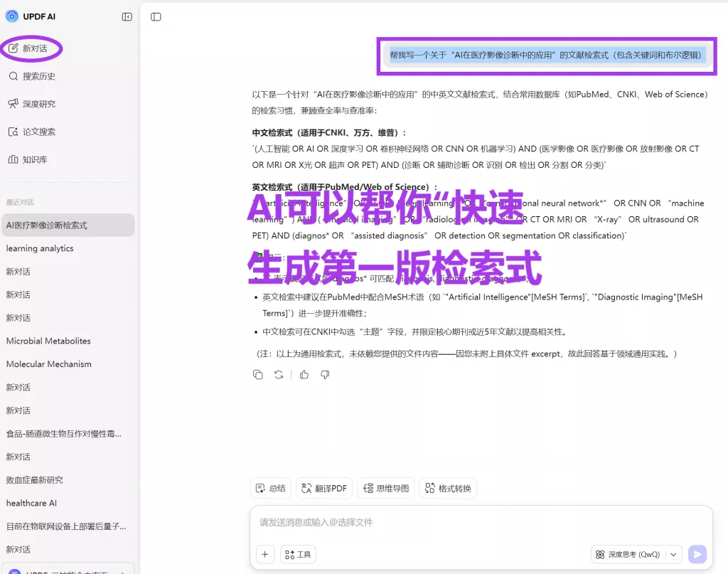728x574 pixels.
Task: Click the 总结 quick action button
Action: pos(270,488)
